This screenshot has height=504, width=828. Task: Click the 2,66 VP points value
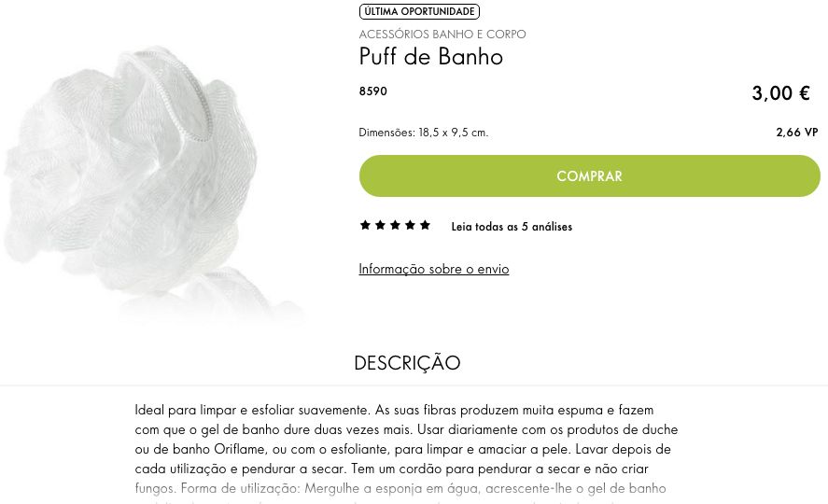[x=797, y=133]
